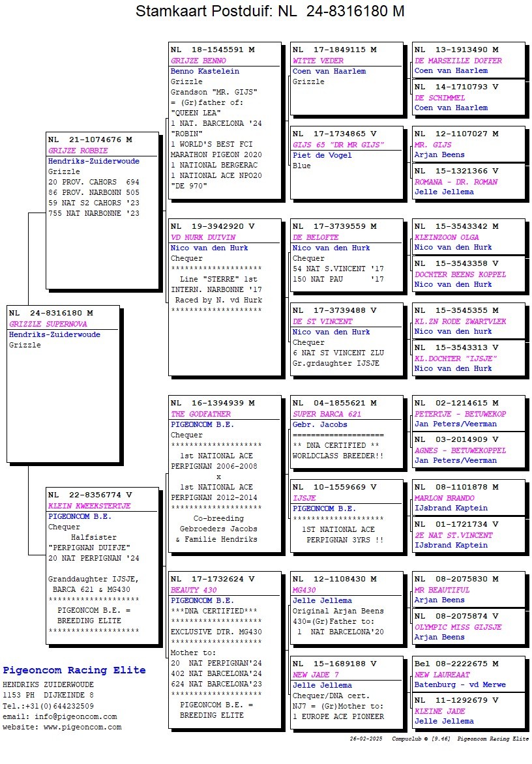Click the MG430 pigeon name
Screen dimensions: 532x764
click(x=304, y=590)
